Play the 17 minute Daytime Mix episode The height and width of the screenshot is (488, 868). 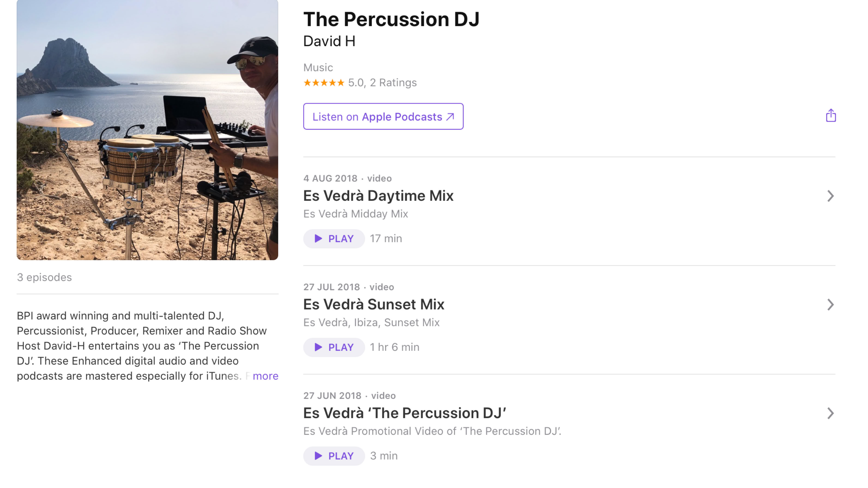[334, 238]
